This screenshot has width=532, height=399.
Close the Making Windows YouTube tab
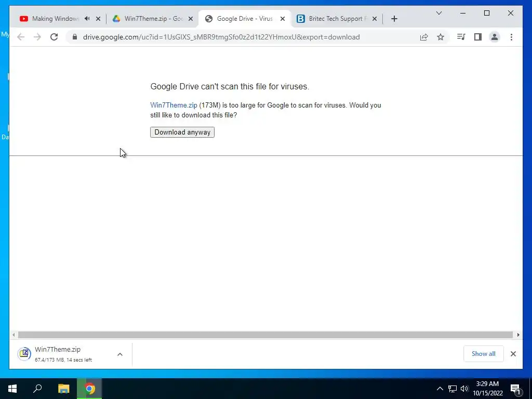tap(98, 19)
